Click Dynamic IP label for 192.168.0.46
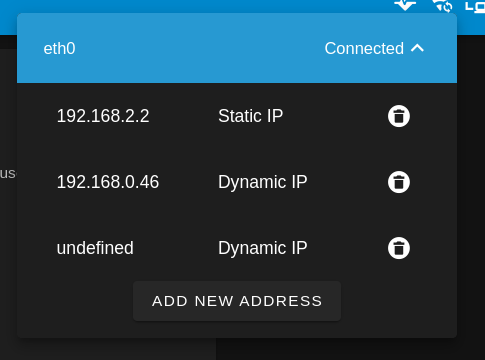 263,182
